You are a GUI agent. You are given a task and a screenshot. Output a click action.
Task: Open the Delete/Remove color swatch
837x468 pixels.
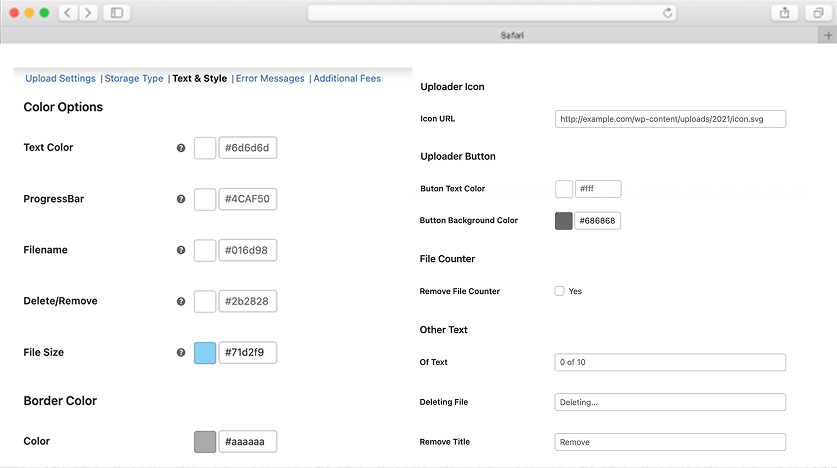click(205, 302)
